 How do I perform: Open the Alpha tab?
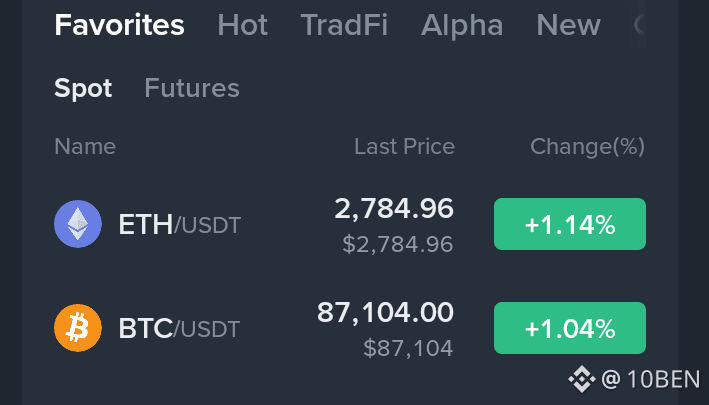[x=462, y=25]
